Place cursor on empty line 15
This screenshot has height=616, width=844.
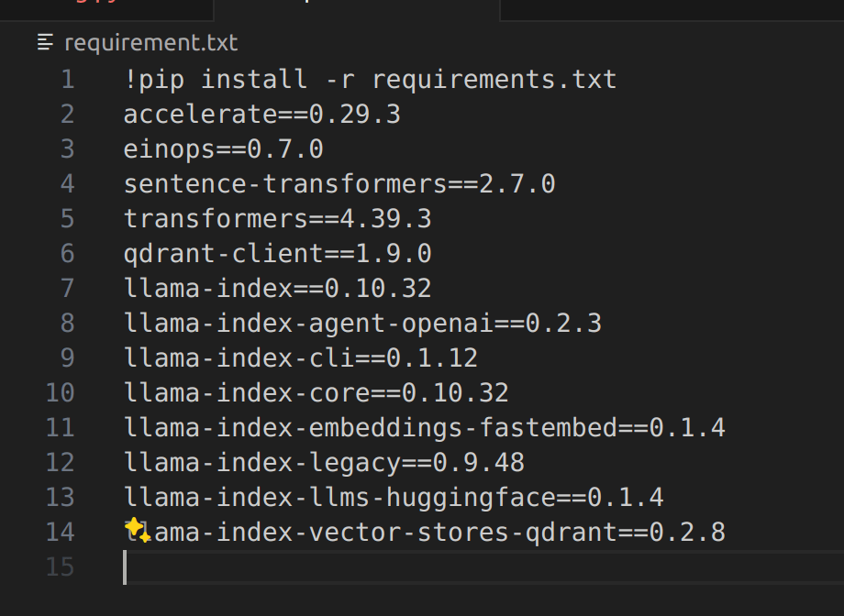(x=367, y=567)
